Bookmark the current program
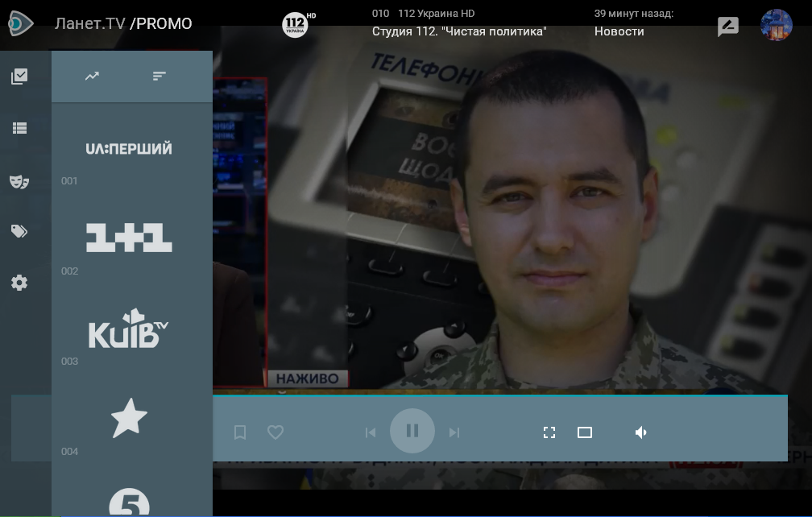Viewport: 812px width, 517px height. coord(240,432)
